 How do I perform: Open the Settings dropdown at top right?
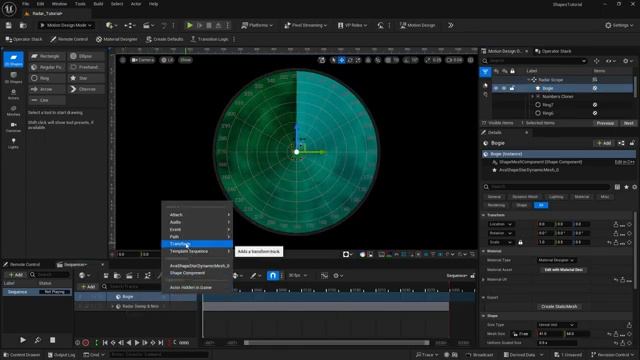click(619, 25)
